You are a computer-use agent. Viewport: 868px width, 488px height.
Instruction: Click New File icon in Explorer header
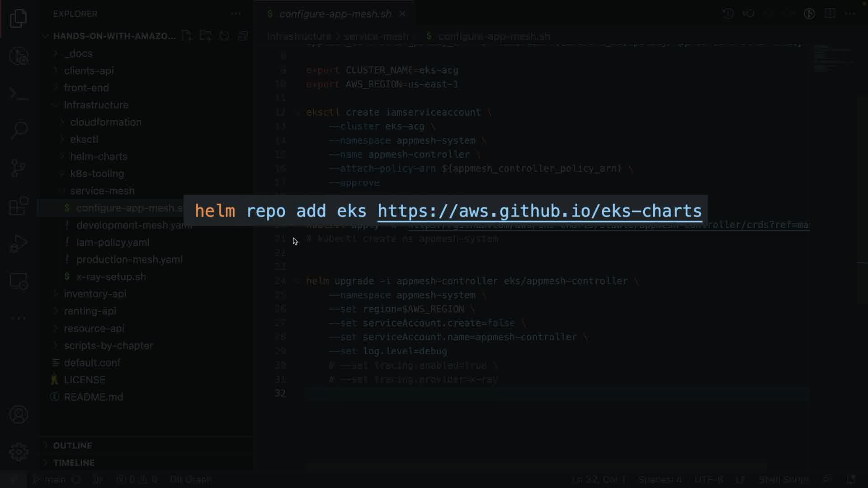[187, 36]
